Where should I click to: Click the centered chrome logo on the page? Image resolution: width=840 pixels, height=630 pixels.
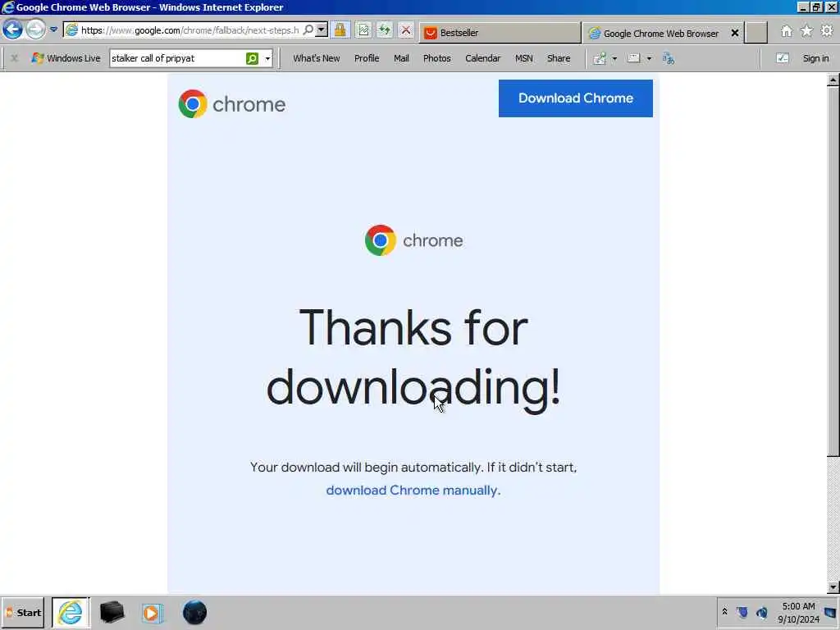(x=413, y=240)
